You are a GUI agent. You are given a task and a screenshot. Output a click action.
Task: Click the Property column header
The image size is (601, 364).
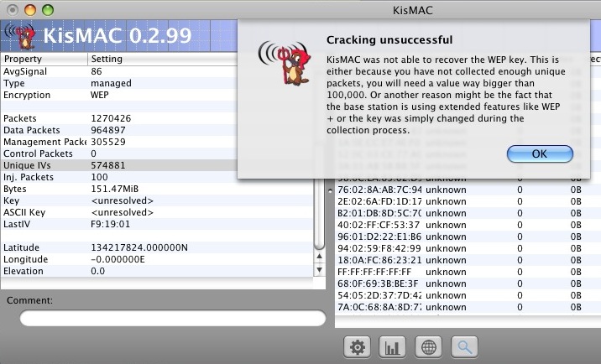point(44,59)
